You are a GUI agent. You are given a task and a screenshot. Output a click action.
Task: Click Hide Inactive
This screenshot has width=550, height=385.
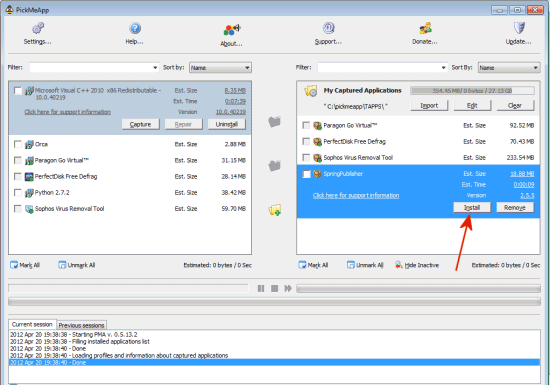click(x=417, y=265)
